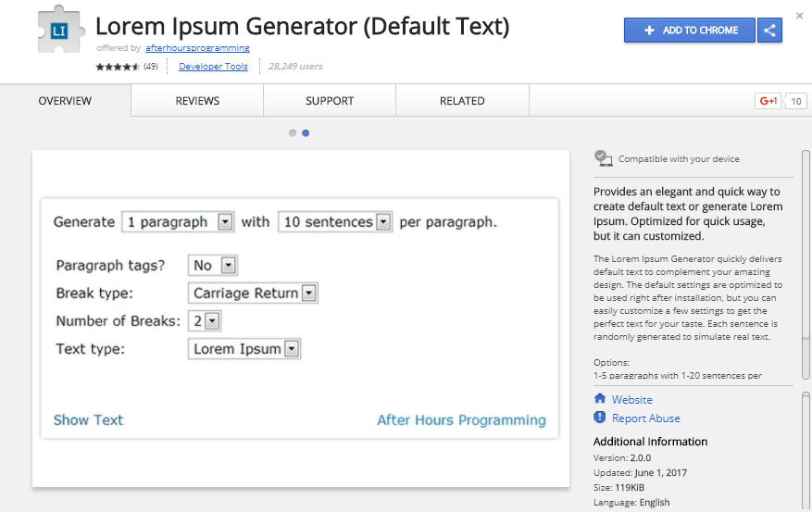Click the After Hours Programming link
This screenshot has width=812, height=512.
461,419
